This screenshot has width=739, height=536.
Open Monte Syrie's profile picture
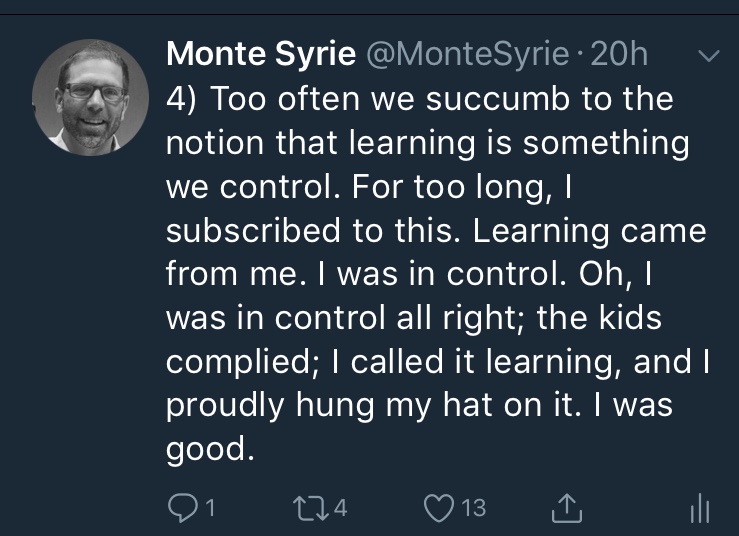pos(83,97)
